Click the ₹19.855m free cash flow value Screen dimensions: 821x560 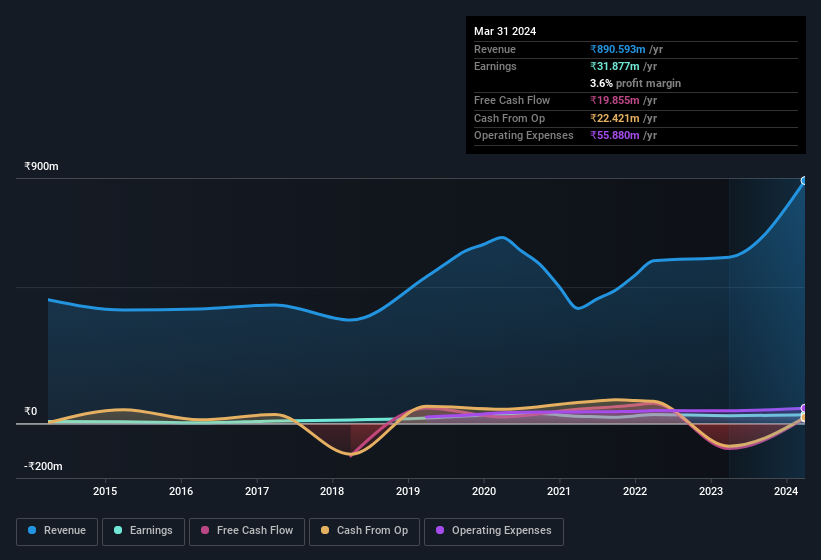pos(615,100)
